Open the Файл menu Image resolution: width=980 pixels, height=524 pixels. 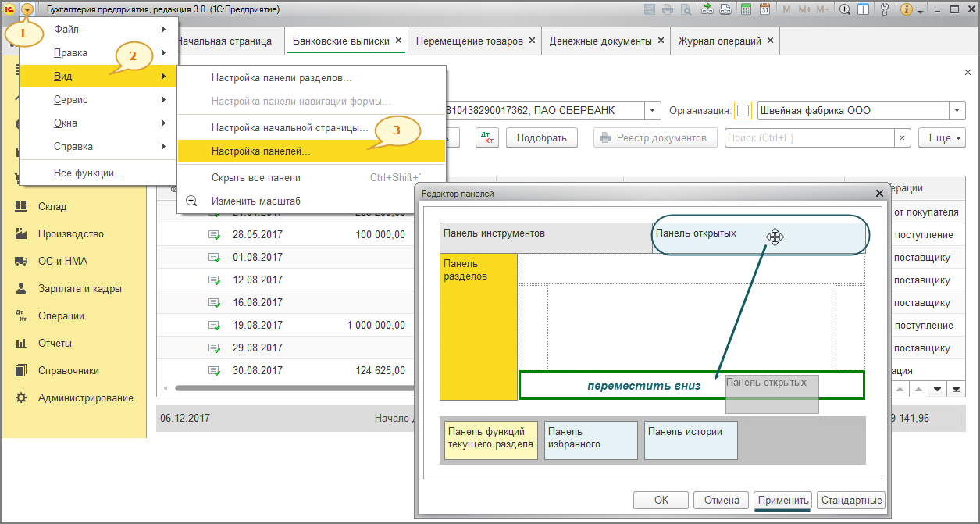[x=98, y=29]
